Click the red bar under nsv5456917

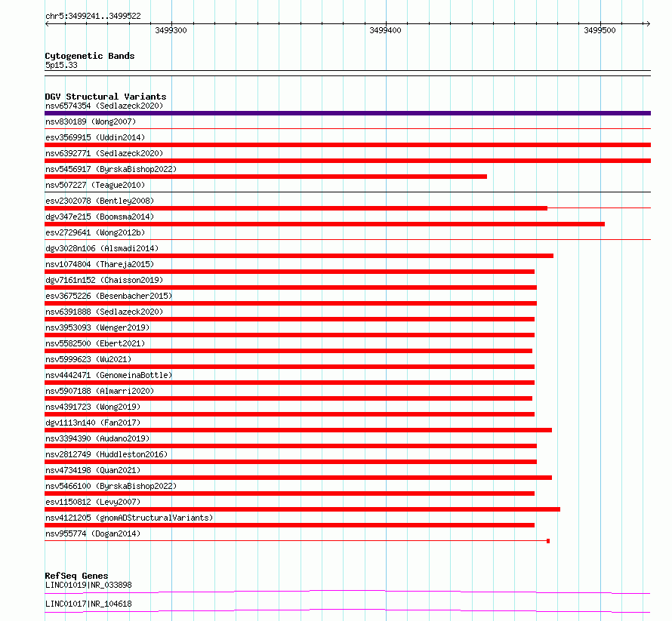tap(266, 177)
